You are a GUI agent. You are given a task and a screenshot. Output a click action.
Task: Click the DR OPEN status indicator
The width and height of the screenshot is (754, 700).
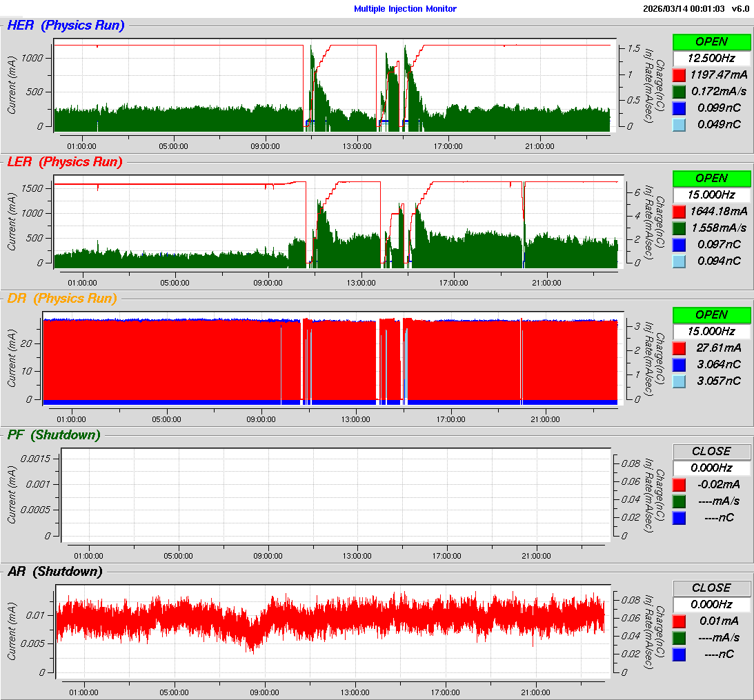click(x=711, y=315)
